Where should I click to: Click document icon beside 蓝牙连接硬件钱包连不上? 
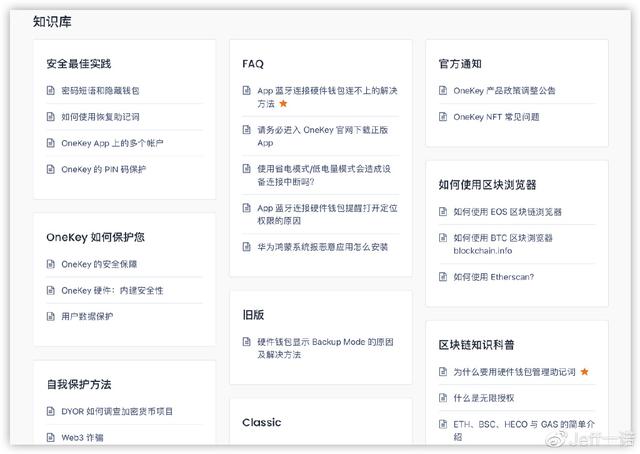[247, 90]
